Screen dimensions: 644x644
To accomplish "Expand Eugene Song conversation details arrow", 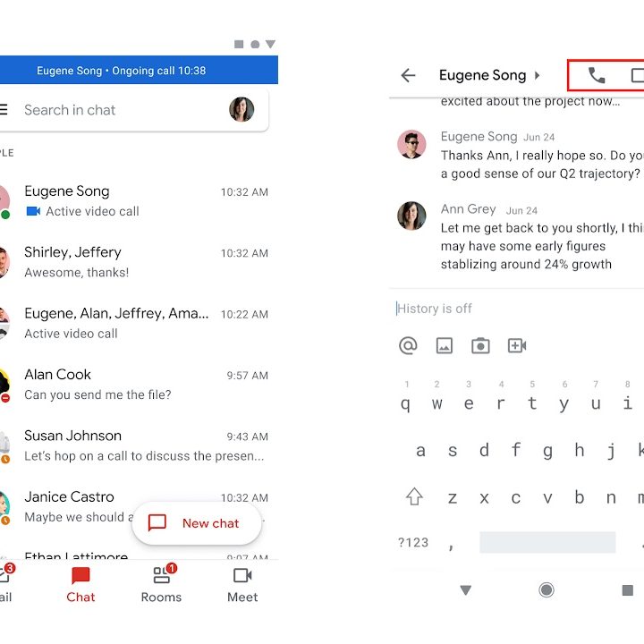I will coord(537,75).
